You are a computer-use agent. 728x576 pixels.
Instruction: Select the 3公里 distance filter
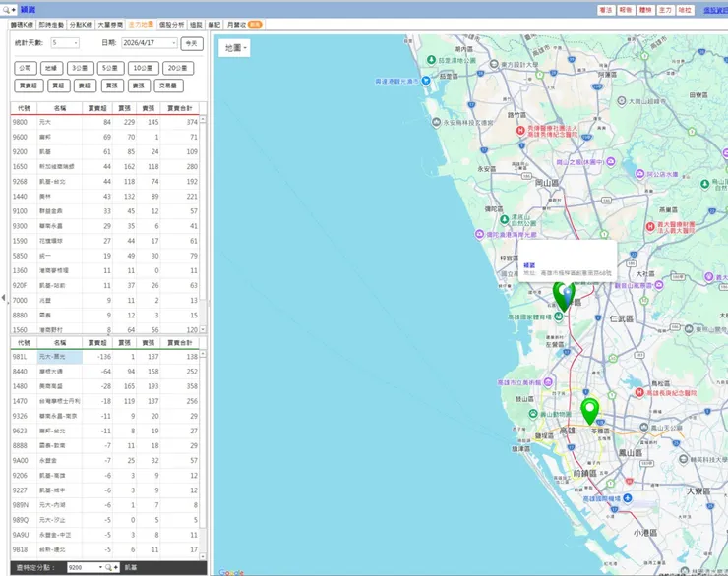81,68
